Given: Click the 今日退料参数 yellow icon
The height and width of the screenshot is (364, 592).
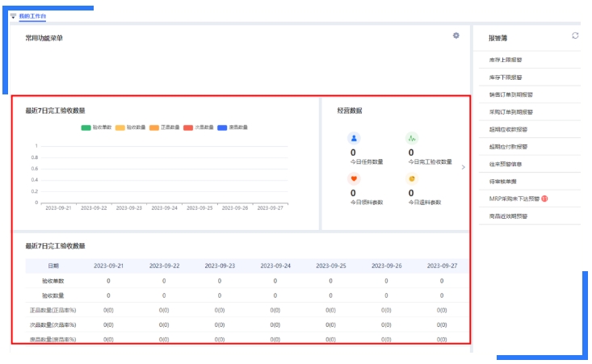Looking at the screenshot, I should 411,179.
